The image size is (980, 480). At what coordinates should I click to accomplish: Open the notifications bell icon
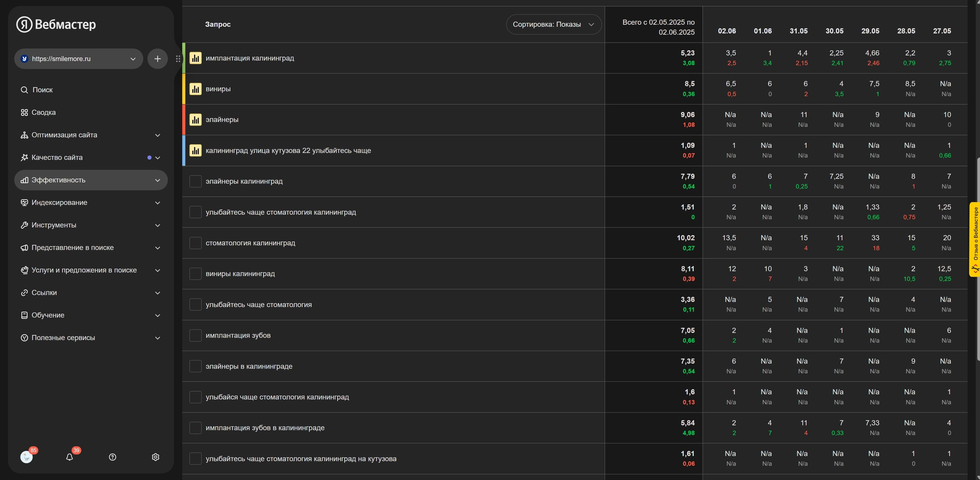coord(69,457)
